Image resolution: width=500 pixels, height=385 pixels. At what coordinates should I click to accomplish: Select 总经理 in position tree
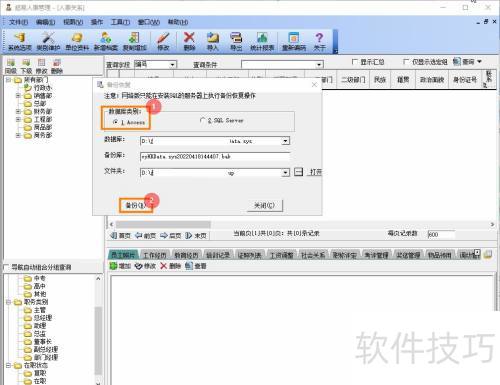click(x=43, y=318)
